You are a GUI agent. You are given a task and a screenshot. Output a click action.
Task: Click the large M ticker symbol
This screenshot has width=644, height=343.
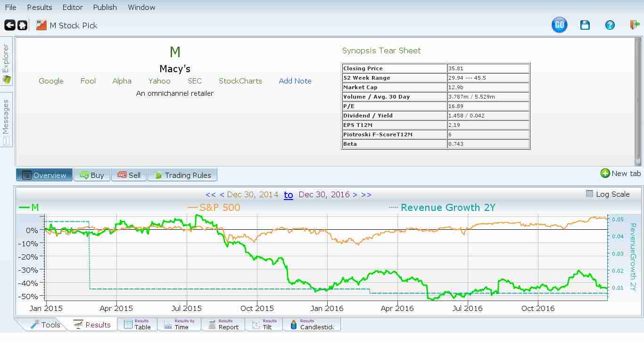click(175, 52)
